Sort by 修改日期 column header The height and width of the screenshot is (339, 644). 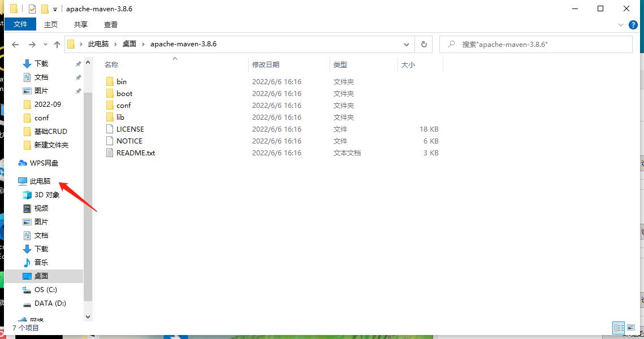(x=266, y=64)
